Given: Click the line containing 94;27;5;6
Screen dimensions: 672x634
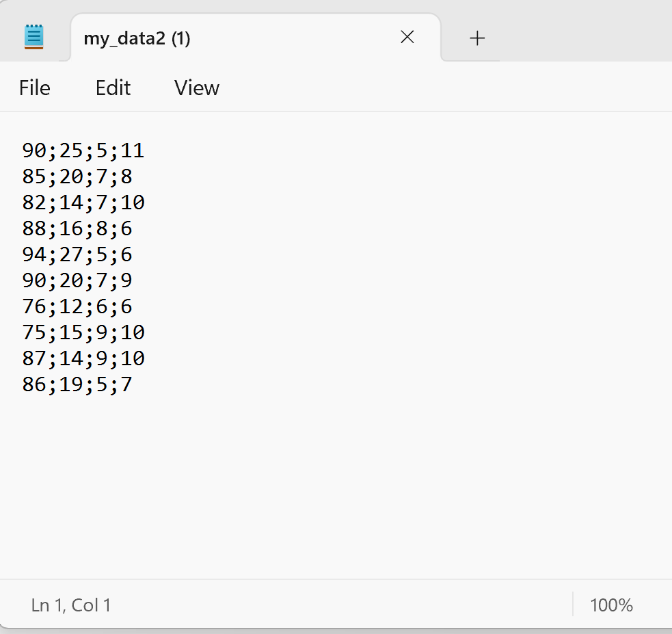Looking at the screenshot, I should [75, 254].
